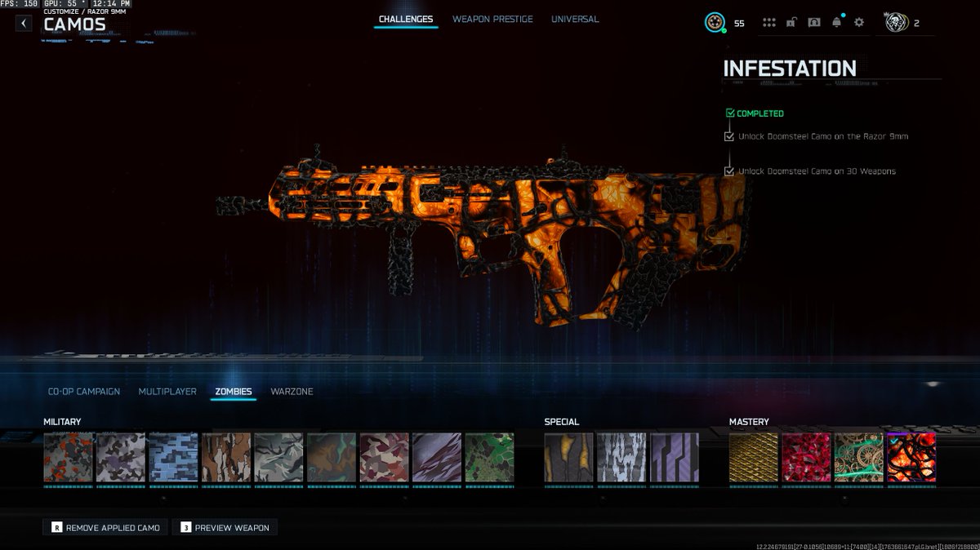
Task: Select the Warzone camo category
Action: pos(292,392)
